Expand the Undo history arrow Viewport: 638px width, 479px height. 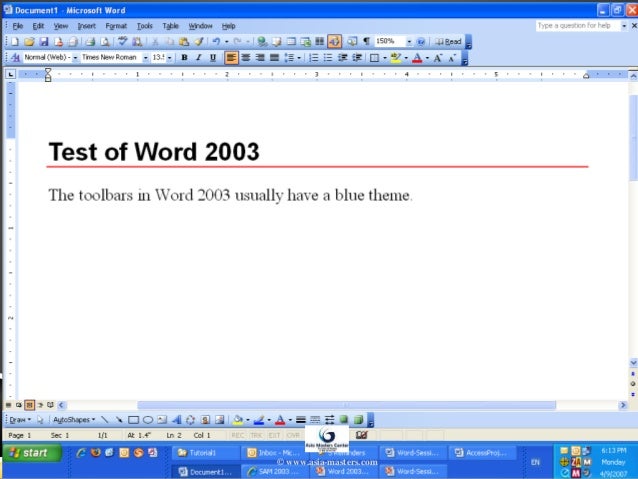[x=226, y=42]
